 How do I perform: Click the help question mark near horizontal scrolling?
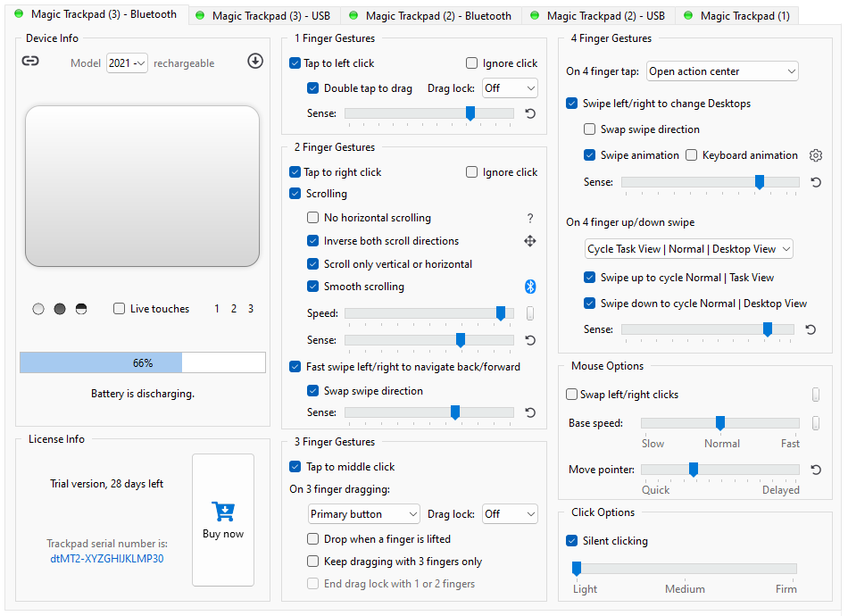coord(529,217)
